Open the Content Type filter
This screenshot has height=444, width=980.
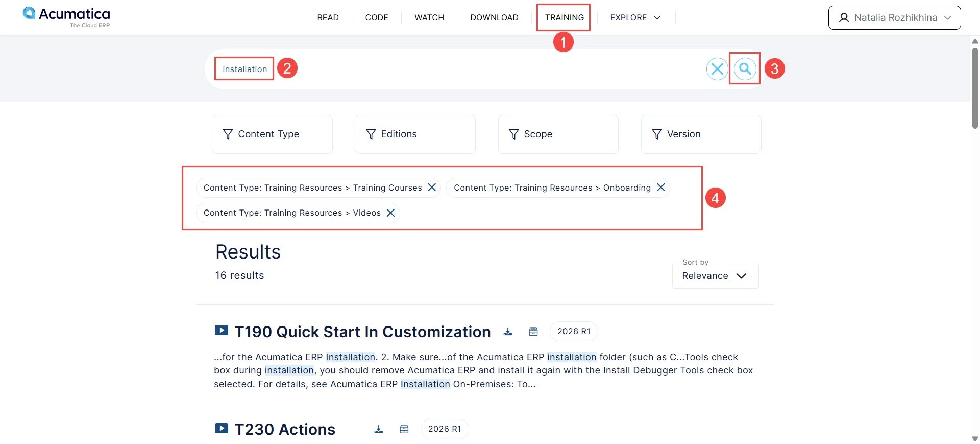coord(272,134)
